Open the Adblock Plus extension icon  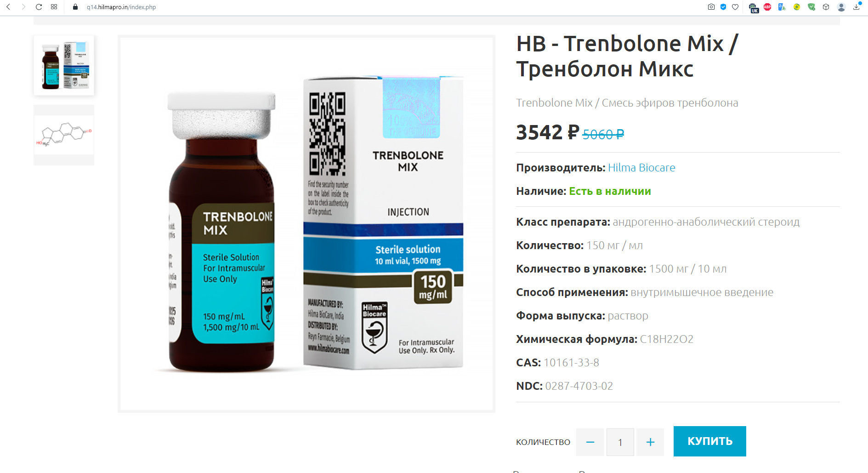767,7
